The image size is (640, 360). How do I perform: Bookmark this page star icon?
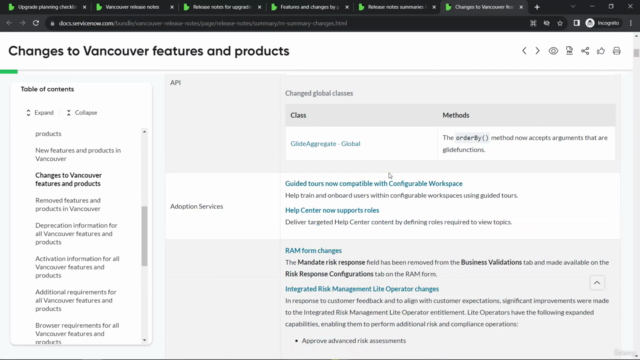[560, 23]
